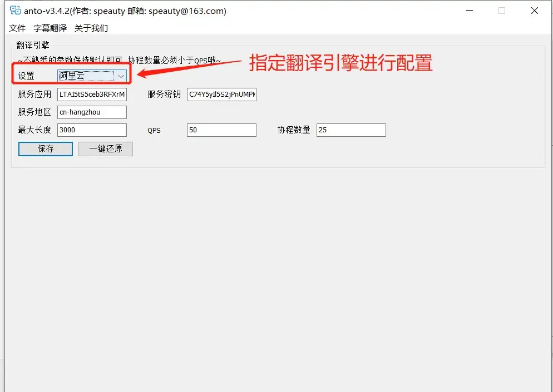Open the 关于我们 menu
Image resolution: width=553 pixels, height=392 pixels.
pos(91,28)
